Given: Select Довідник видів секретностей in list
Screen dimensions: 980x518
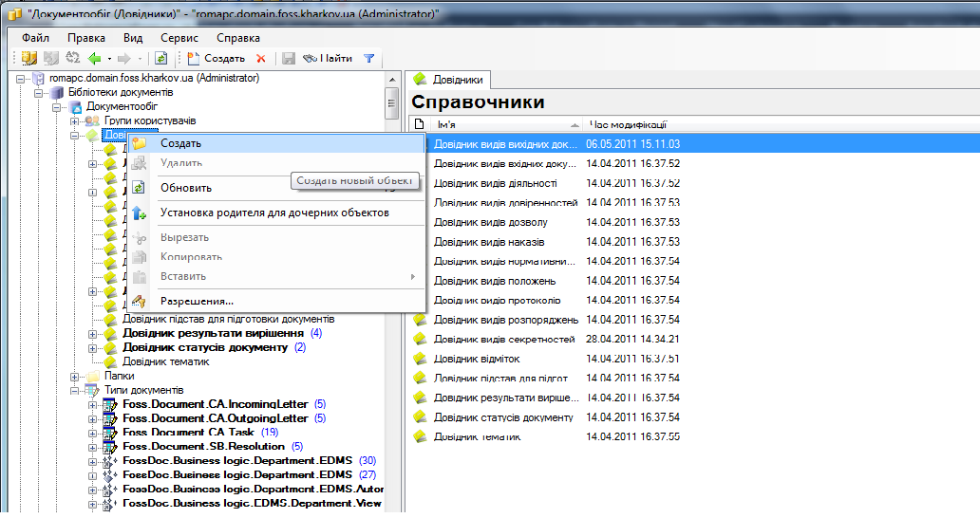Looking at the screenshot, I should (503, 340).
